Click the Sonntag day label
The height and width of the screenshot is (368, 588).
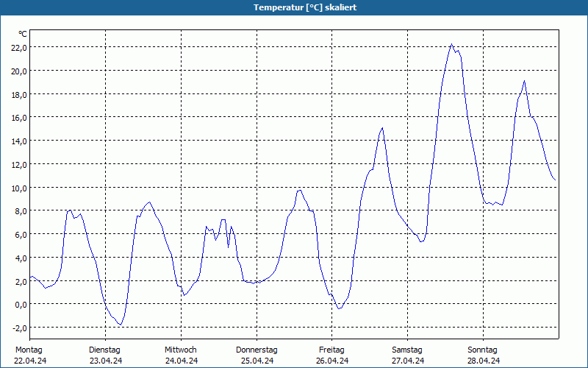click(482, 350)
